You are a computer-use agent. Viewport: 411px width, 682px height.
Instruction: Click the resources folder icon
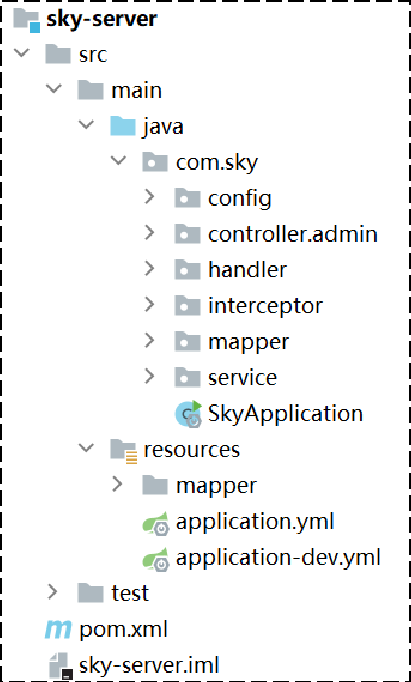[124, 451]
